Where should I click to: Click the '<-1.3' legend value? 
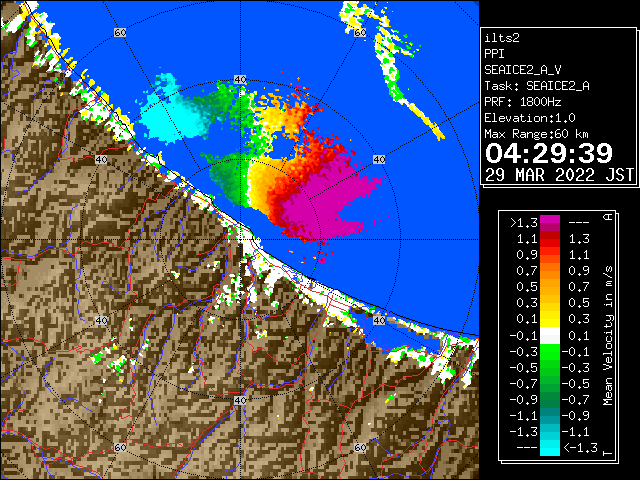point(581,447)
